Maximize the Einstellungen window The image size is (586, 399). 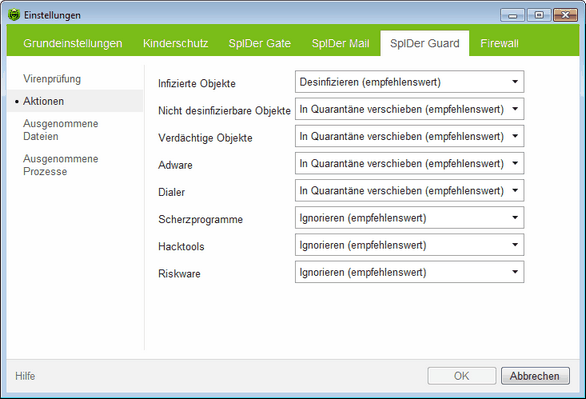[x=539, y=15]
